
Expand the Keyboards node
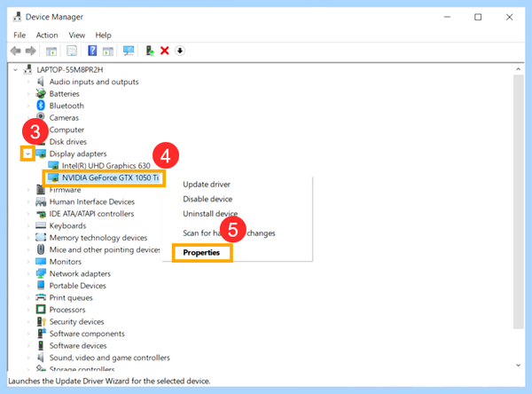28,226
